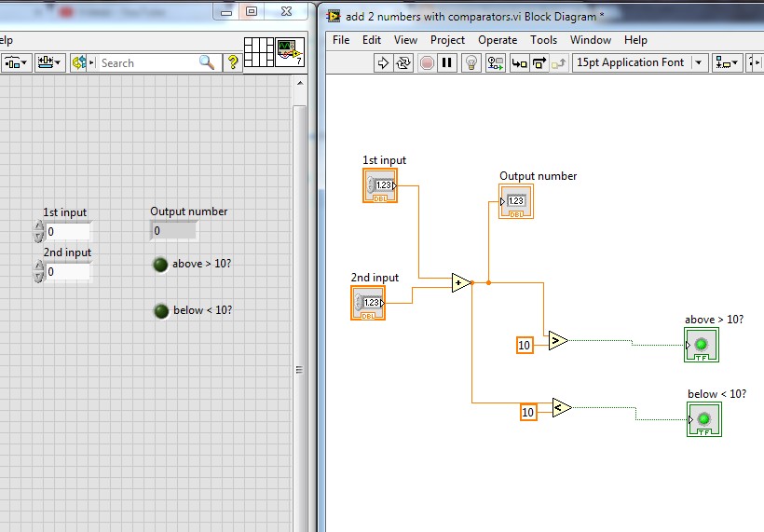764x532 pixels.
Task: Select the Add function node
Action: tap(460, 282)
